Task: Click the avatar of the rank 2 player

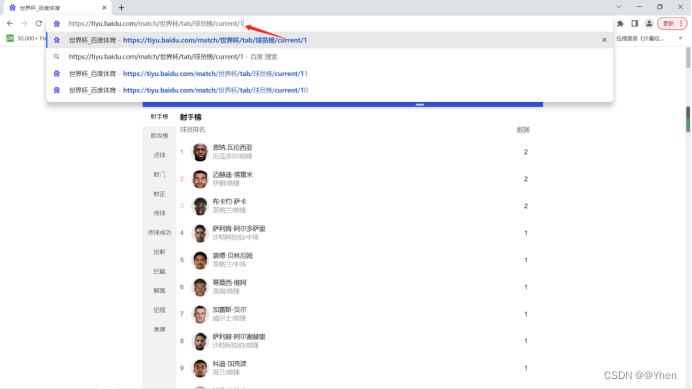Action: [x=200, y=179]
